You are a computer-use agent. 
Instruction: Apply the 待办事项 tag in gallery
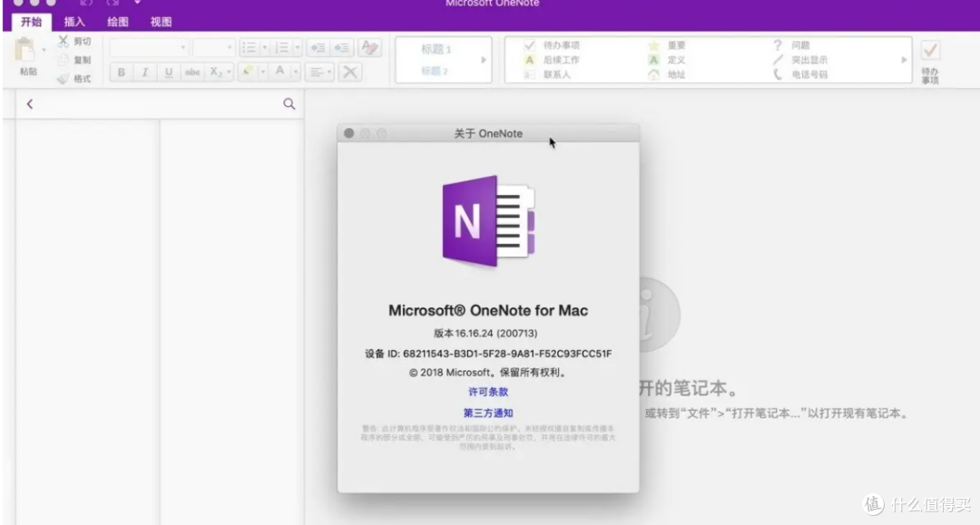tap(553, 45)
